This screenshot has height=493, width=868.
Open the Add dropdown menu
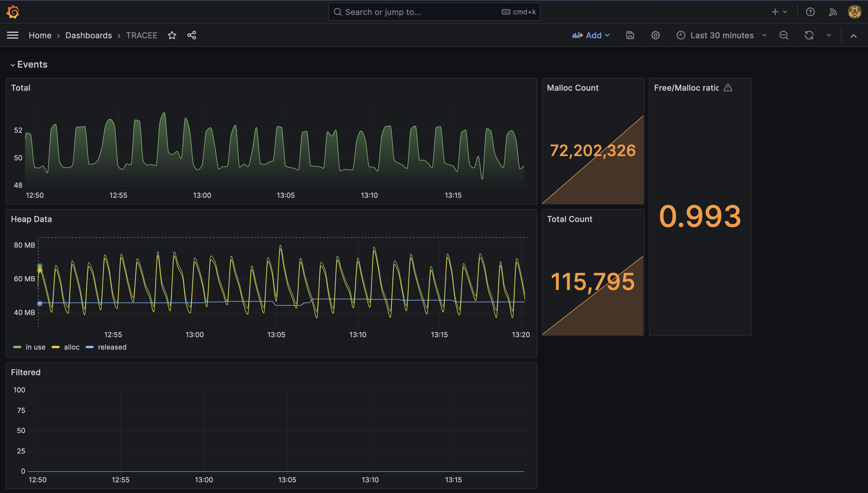[591, 35]
